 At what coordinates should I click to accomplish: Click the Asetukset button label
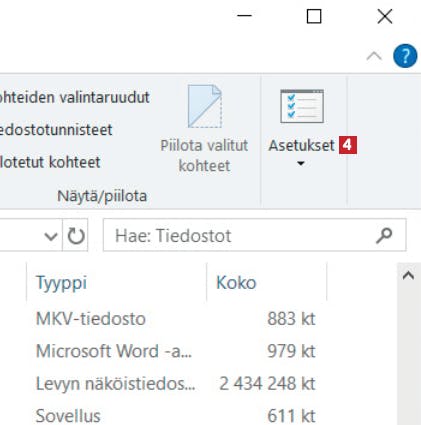[301, 145]
